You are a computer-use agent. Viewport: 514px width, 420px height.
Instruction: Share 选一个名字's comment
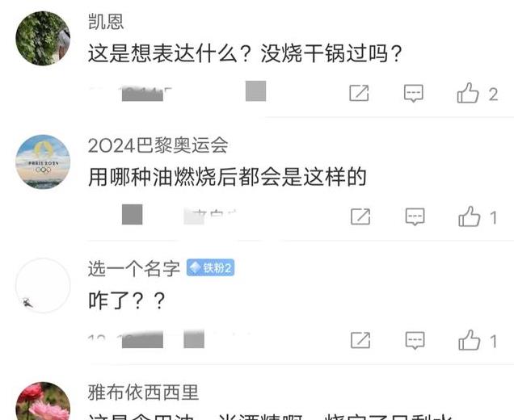[360, 340]
